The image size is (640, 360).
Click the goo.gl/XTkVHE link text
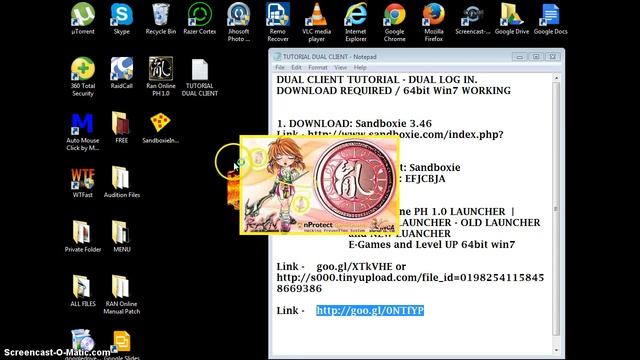[354, 267]
